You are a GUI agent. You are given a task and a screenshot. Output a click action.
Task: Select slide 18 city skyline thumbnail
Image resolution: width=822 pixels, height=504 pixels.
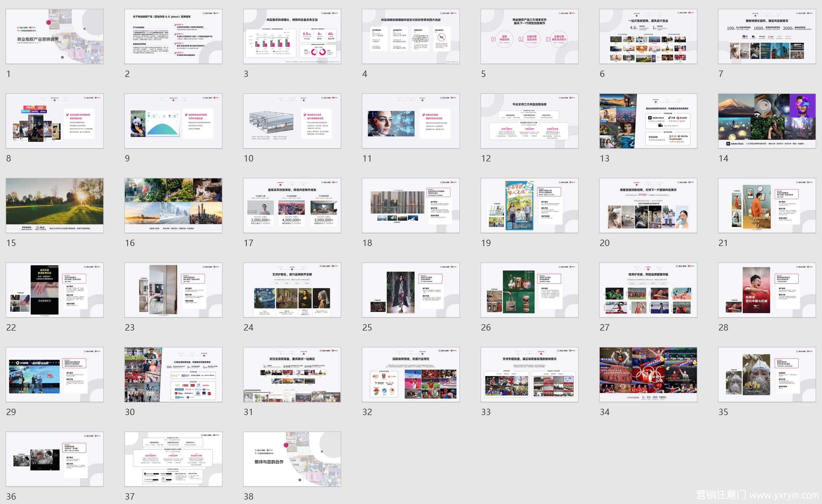point(410,205)
